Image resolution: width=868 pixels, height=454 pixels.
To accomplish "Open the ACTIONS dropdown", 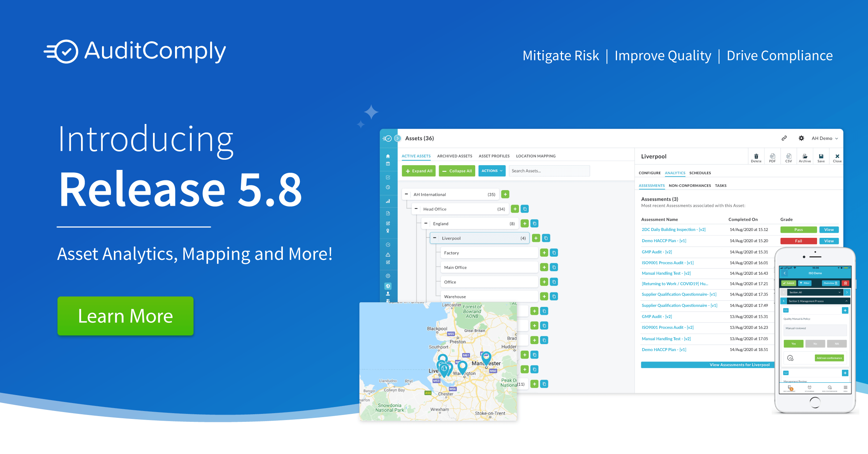I will pyautogui.click(x=492, y=171).
